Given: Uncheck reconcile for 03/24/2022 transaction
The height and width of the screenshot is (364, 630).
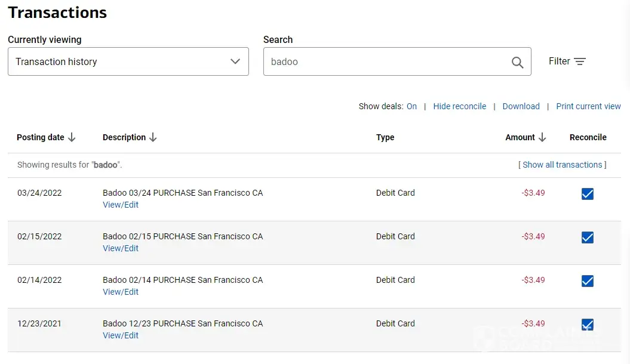Looking at the screenshot, I should tap(588, 194).
